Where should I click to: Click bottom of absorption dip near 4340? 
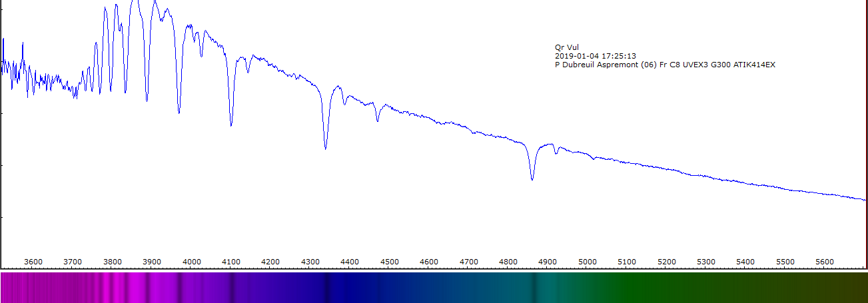[325, 148]
